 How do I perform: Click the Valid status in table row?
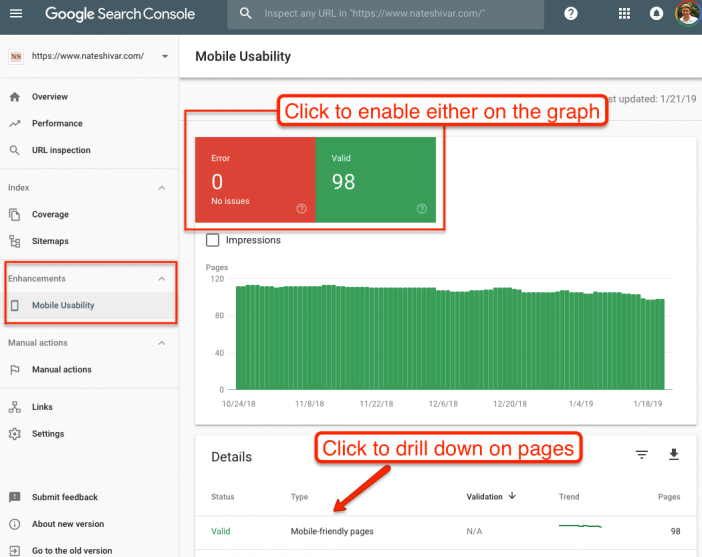[221, 531]
